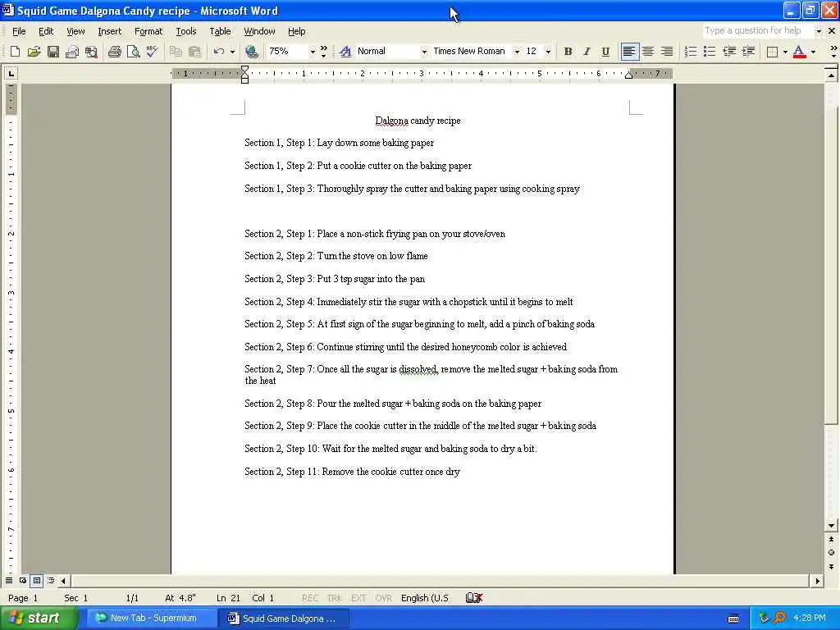Image resolution: width=840 pixels, height=630 pixels.
Task: Click the Windows start button
Action: [39, 618]
